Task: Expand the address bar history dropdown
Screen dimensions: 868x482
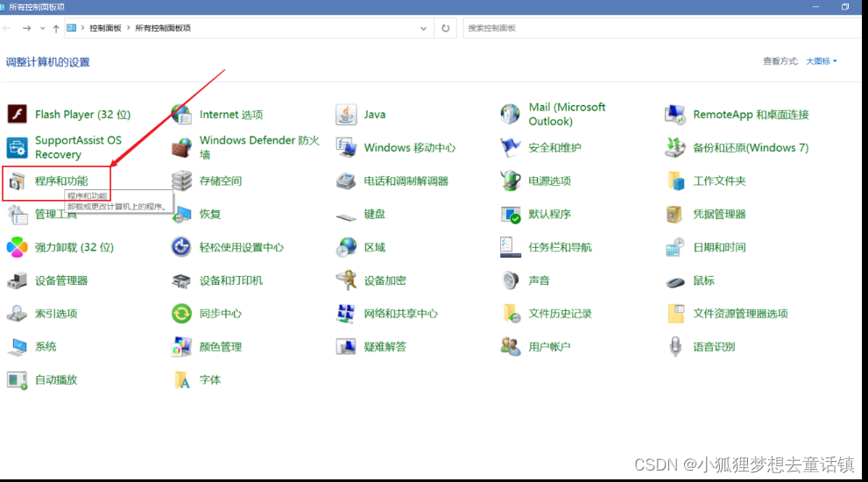Action: (423, 28)
